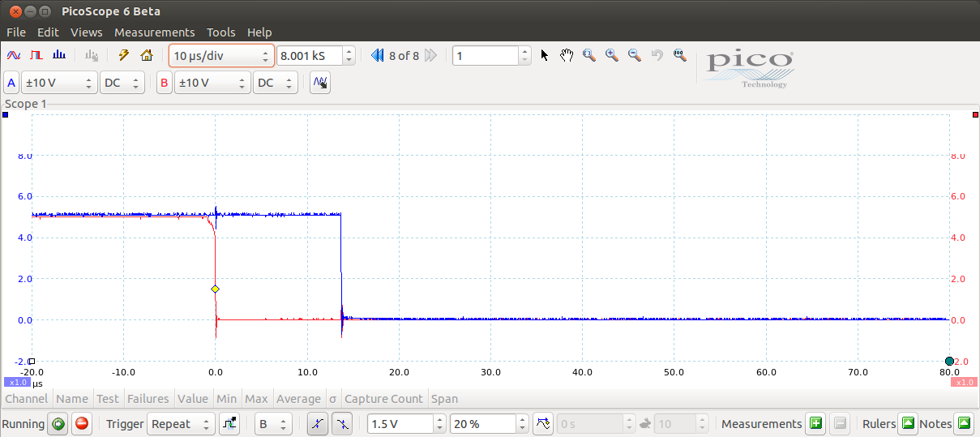Click the Span column header

coord(444,399)
